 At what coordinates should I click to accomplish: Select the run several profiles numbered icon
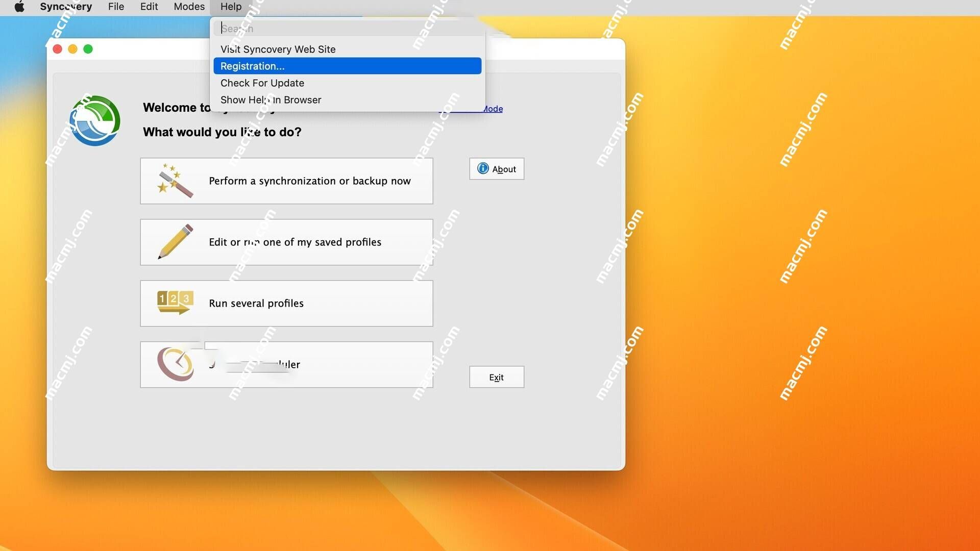pyautogui.click(x=175, y=302)
